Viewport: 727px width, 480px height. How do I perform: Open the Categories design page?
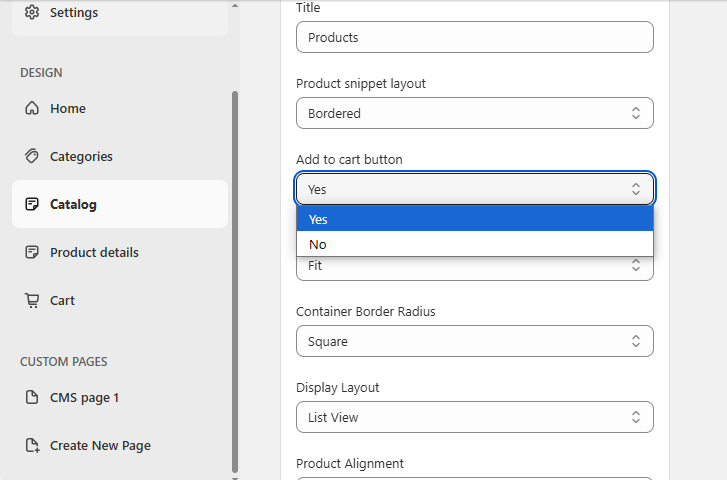(x=120, y=156)
